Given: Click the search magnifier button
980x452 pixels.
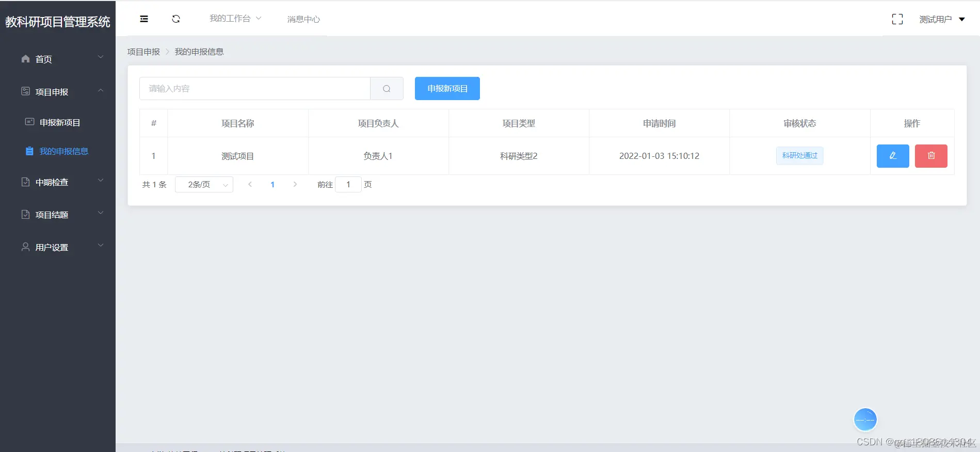Looking at the screenshot, I should pyautogui.click(x=387, y=89).
